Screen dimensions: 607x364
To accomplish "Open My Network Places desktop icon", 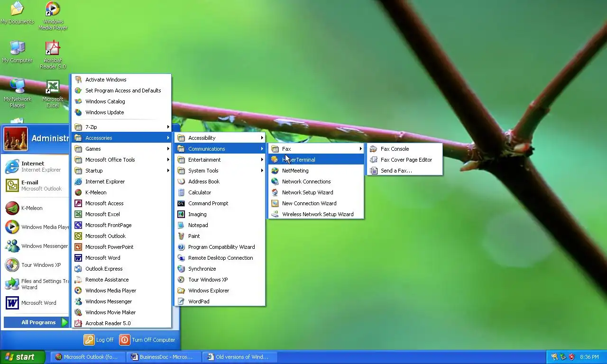I will point(18,93).
